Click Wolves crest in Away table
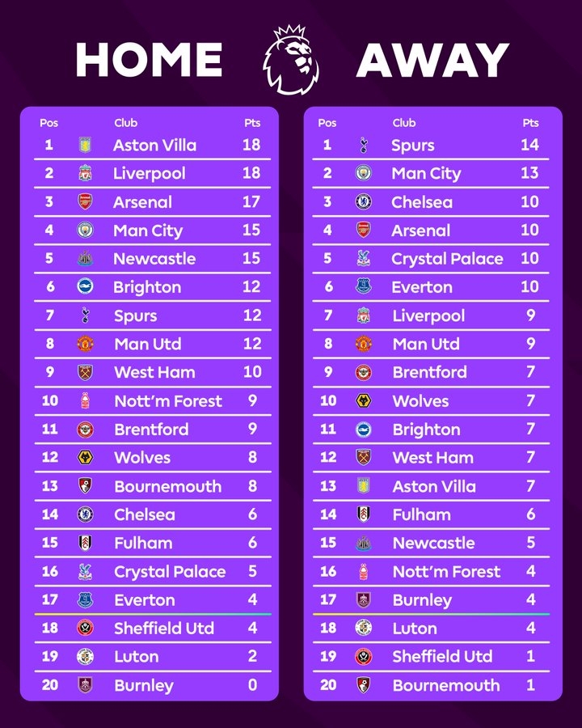 tap(364, 400)
